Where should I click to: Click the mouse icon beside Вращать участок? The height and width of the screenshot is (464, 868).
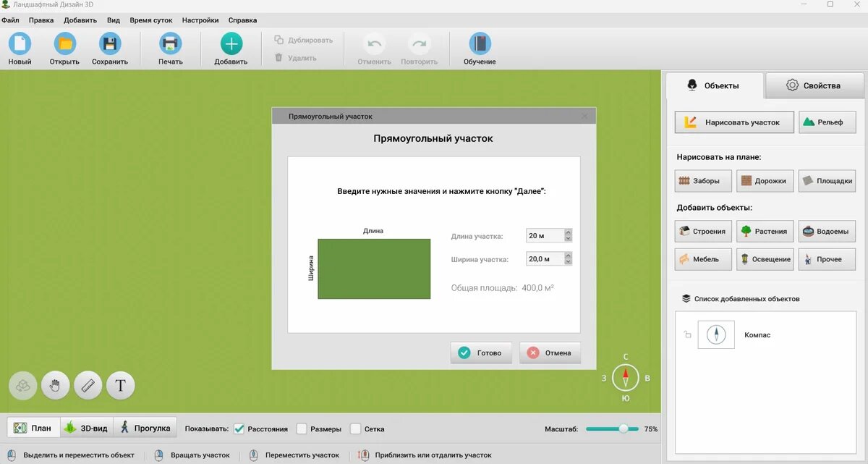click(159, 455)
